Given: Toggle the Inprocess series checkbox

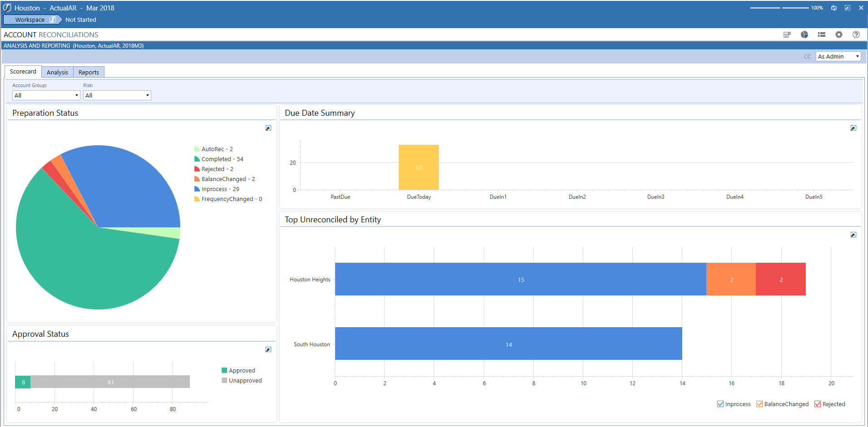Looking at the screenshot, I should coord(720,404).
